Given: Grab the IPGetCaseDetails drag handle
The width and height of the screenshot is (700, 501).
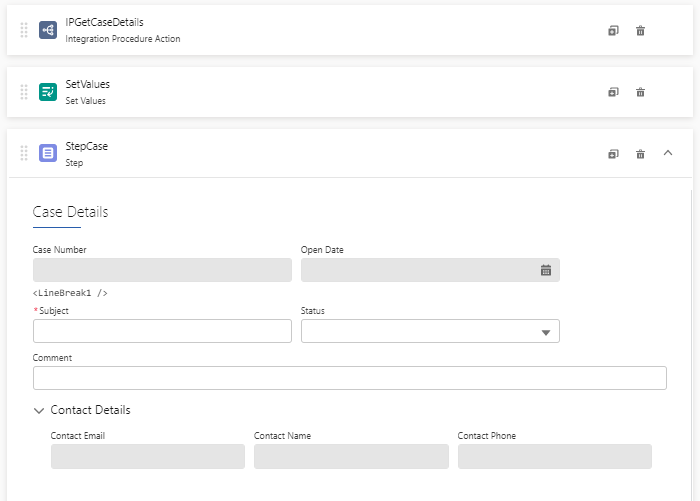Looking at the screenshot, I should click(24, 30).
